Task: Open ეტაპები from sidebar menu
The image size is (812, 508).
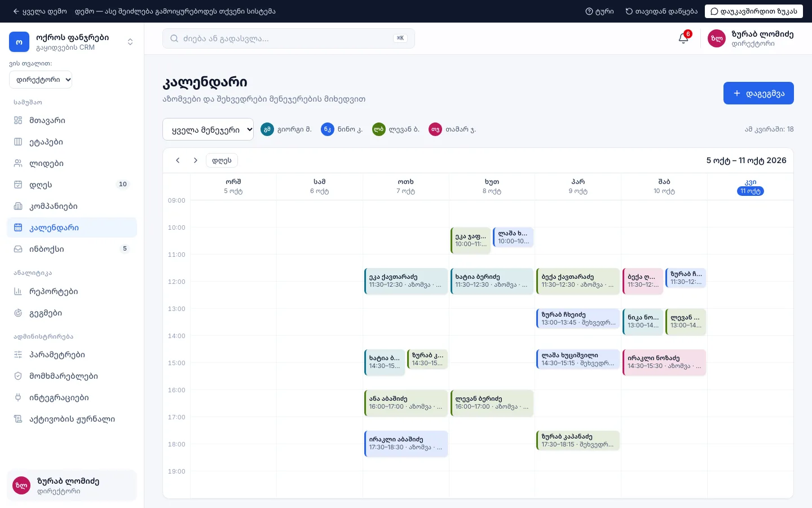Action: [x=72, y=142]
